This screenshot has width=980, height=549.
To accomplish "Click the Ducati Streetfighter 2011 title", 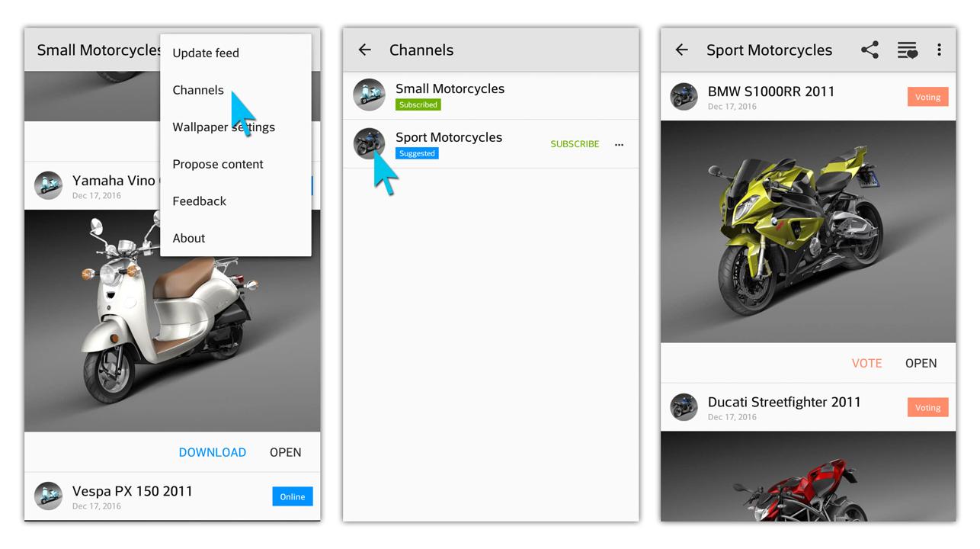I will (x=784, y=402).
